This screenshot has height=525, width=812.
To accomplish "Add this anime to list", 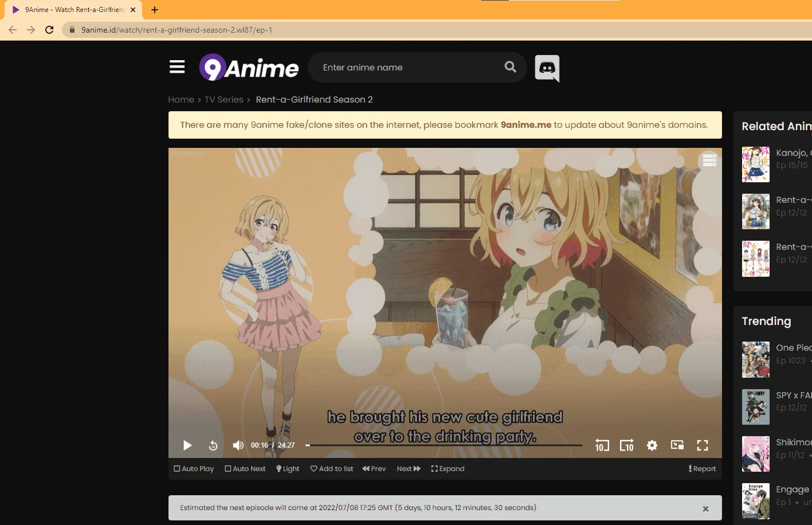I will 332,469.
